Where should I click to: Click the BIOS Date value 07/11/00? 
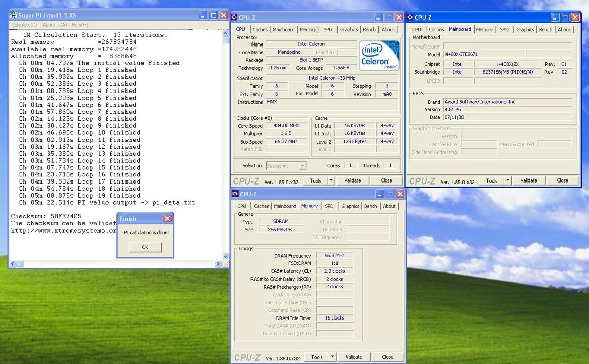pos(508,117)
